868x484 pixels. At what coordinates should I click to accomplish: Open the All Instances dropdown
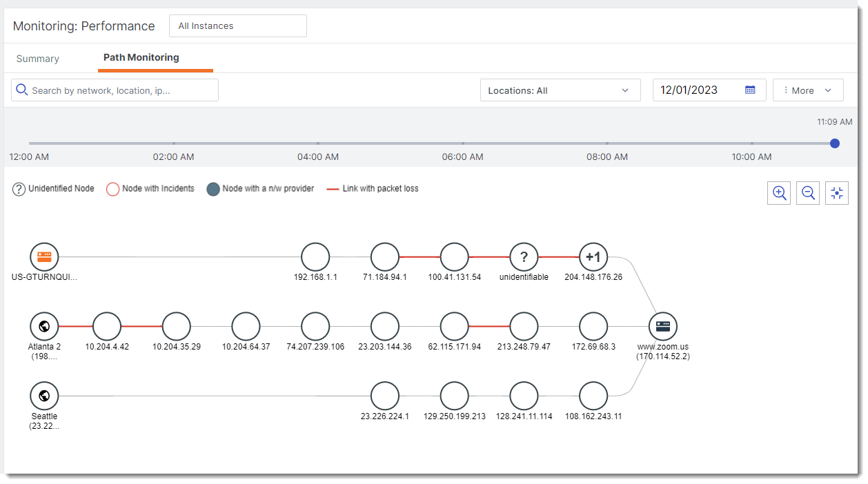(x=237, y=26)
